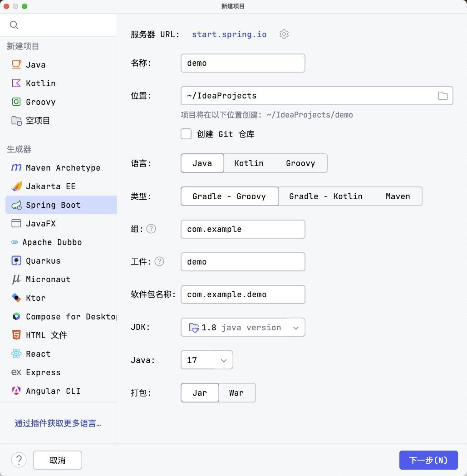Select the Kotlin logo icon
The height and width of the screenshot is (476, 467).
point(16,83)
